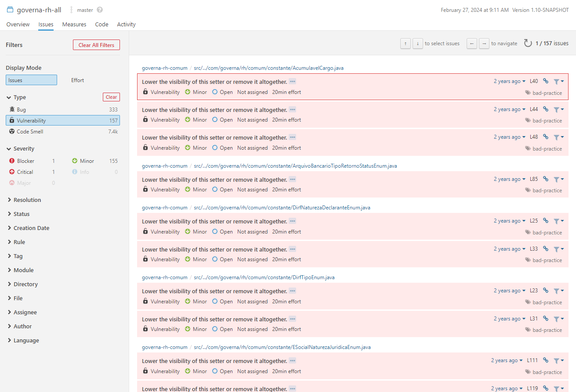The height and width of the screenshot is (392, 576).
Task: Open the Code tab
Action: click(101, 25)
